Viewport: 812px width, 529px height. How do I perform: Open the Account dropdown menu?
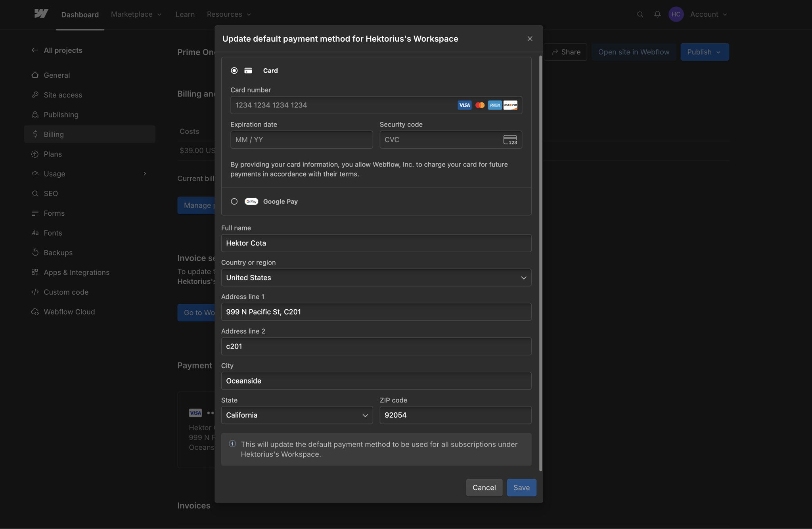tap(709, 14)
